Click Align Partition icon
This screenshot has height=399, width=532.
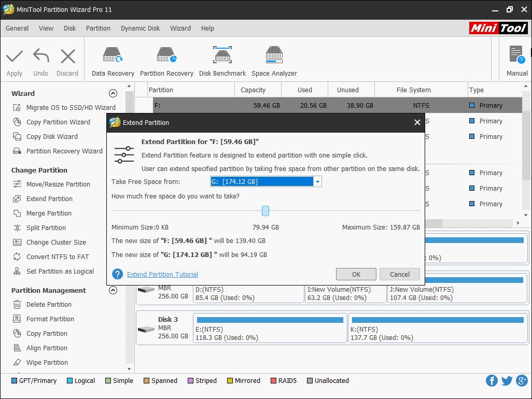(x=17, y=348)
